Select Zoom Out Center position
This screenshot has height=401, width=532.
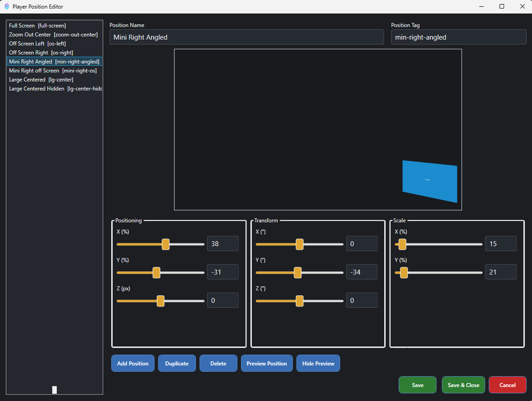55,35
